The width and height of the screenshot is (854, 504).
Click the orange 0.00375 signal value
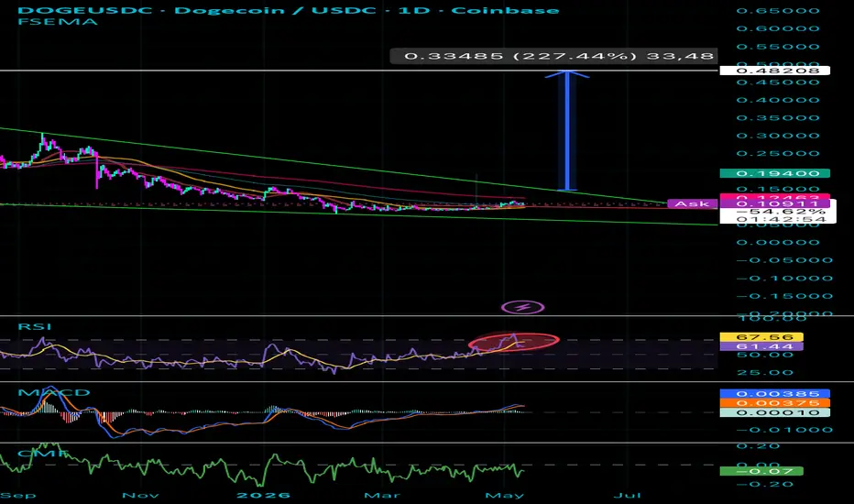774,403
